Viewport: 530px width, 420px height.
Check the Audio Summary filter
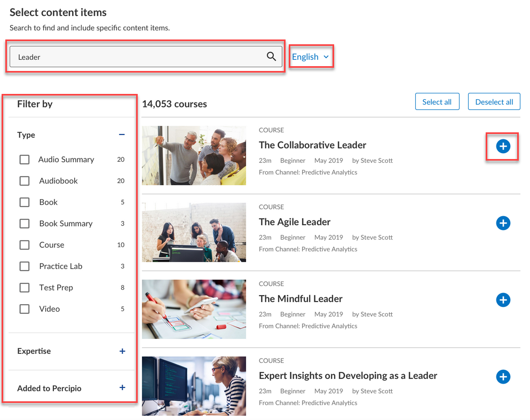point(25,160)
